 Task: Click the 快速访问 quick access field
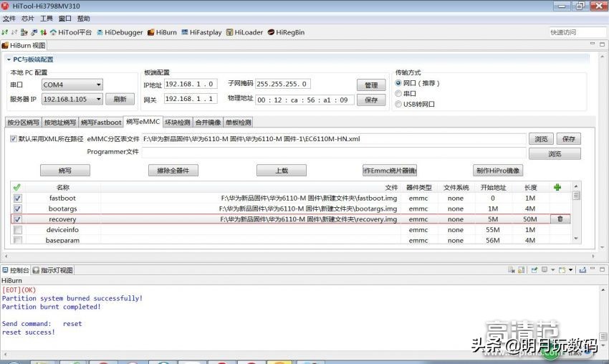click(x=577, y=32)
